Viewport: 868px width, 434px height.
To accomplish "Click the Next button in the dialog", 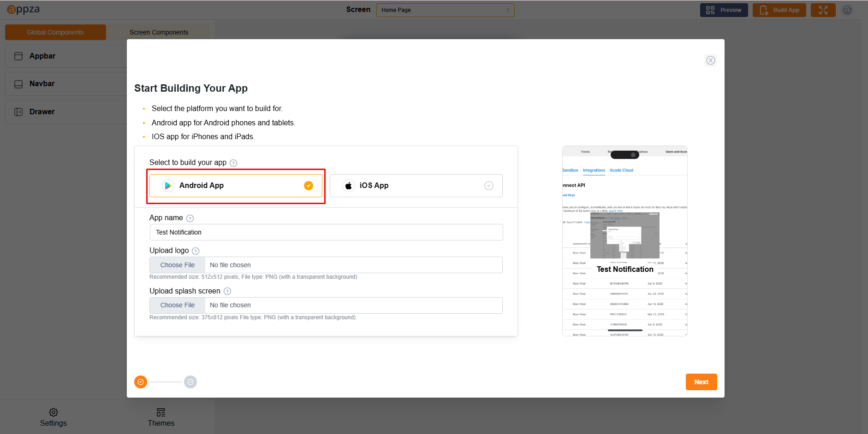I will tap(701, 382).
